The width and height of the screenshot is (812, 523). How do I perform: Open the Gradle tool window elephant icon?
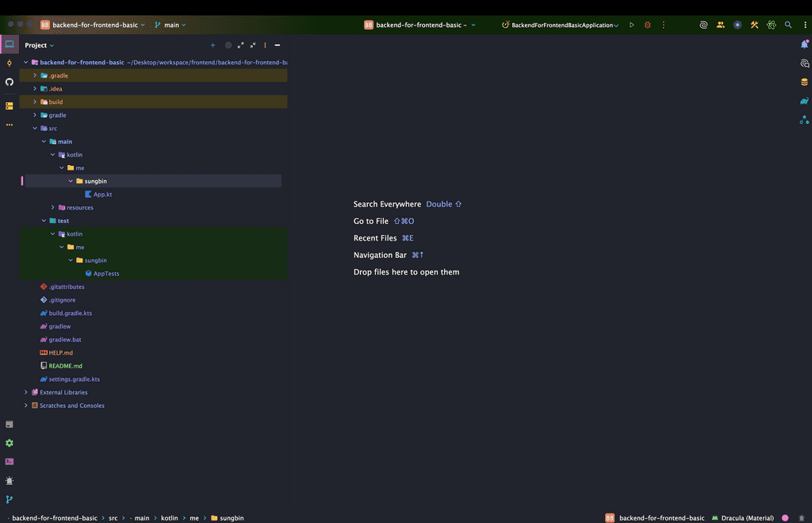[804, 101]
